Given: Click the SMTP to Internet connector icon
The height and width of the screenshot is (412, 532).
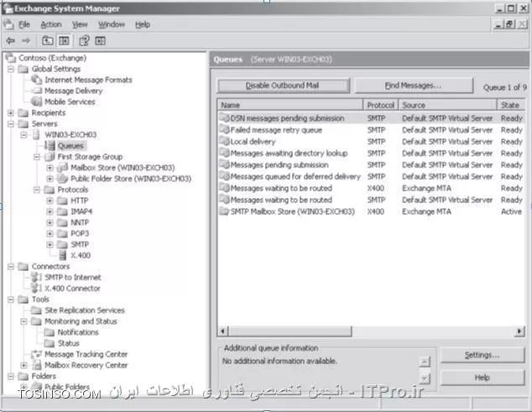Looking at the screenshot, I should [36, 277].
